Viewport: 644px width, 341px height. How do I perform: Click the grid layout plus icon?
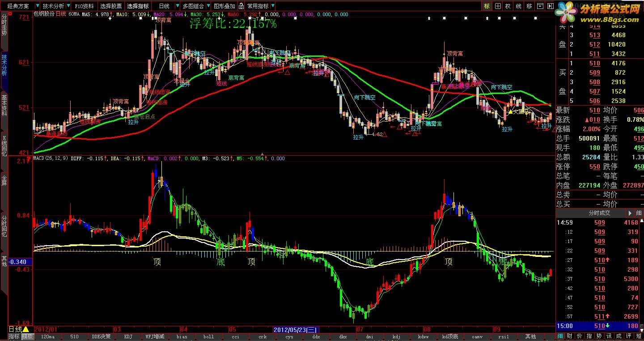(x=498, y=6)
